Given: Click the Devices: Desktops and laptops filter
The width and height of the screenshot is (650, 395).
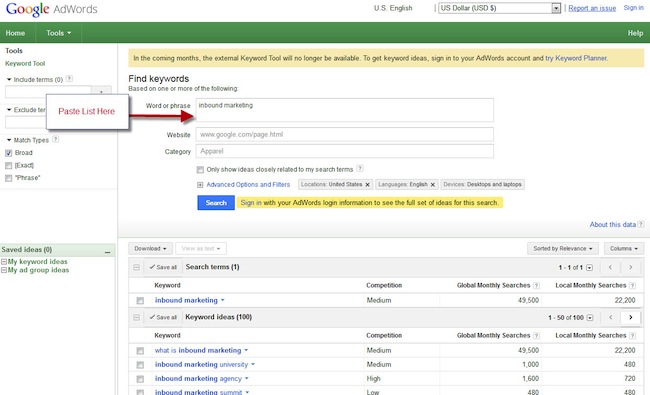Looking at the screenshot, I should [483, 184].
